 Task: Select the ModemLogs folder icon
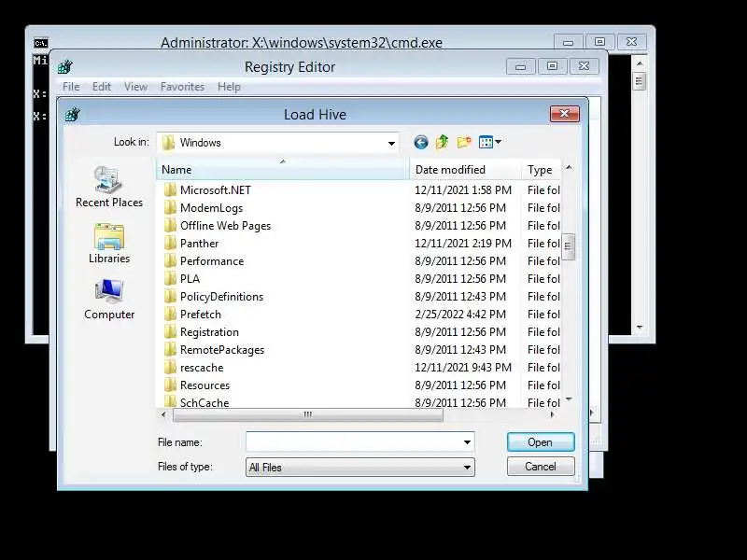(170, 207)
